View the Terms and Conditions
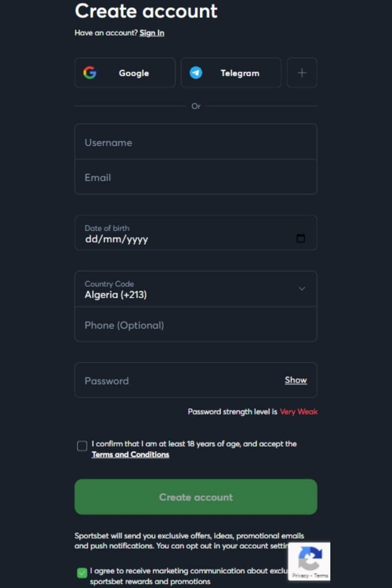392x588 pixels. [x=130, y=454]
